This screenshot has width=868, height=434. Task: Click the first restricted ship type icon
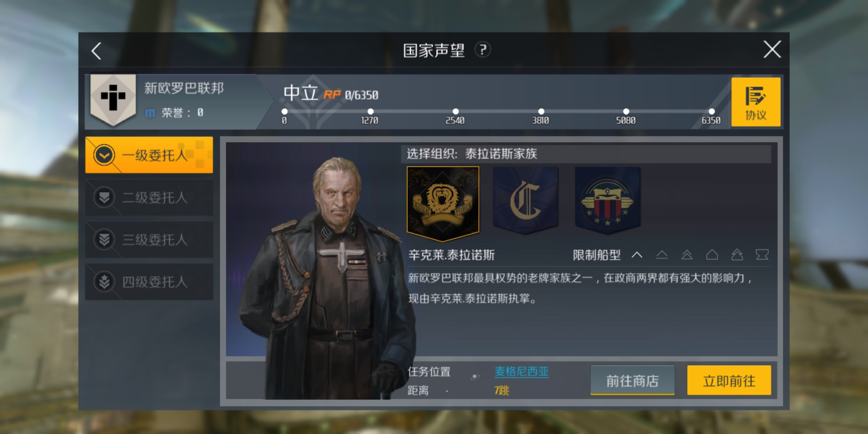637,255
